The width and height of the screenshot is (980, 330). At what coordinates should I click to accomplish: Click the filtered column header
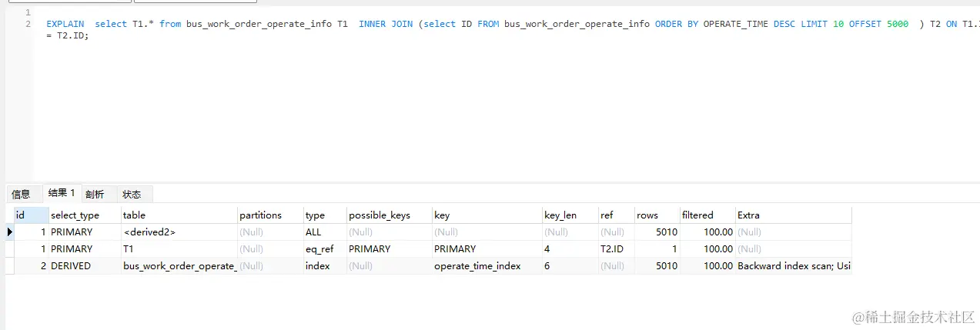click(x=707, y=215)
